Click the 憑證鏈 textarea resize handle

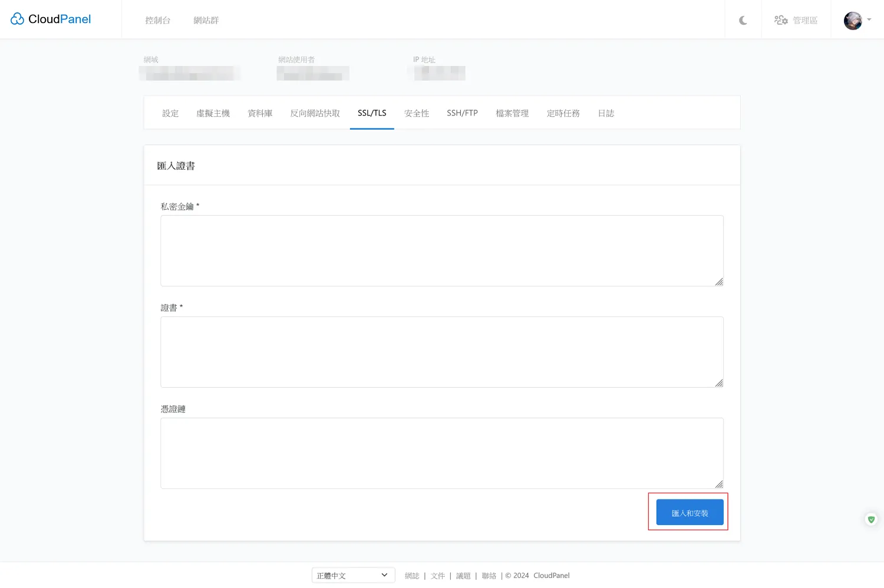(x=719, y=484)
